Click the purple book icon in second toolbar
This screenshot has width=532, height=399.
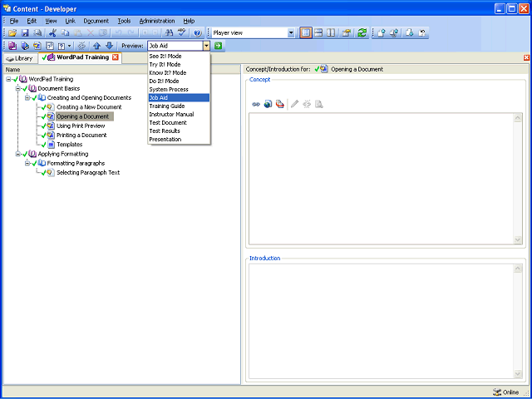12,46
